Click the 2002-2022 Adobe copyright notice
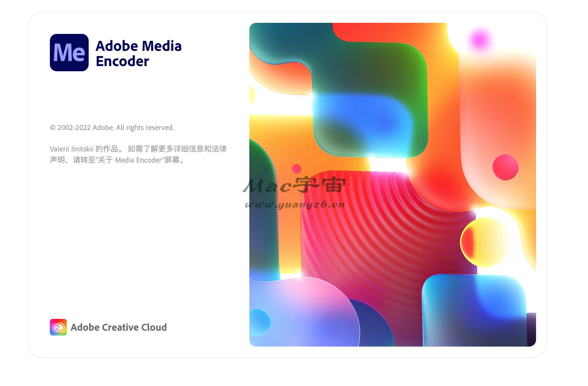 [x=112, y=128]
